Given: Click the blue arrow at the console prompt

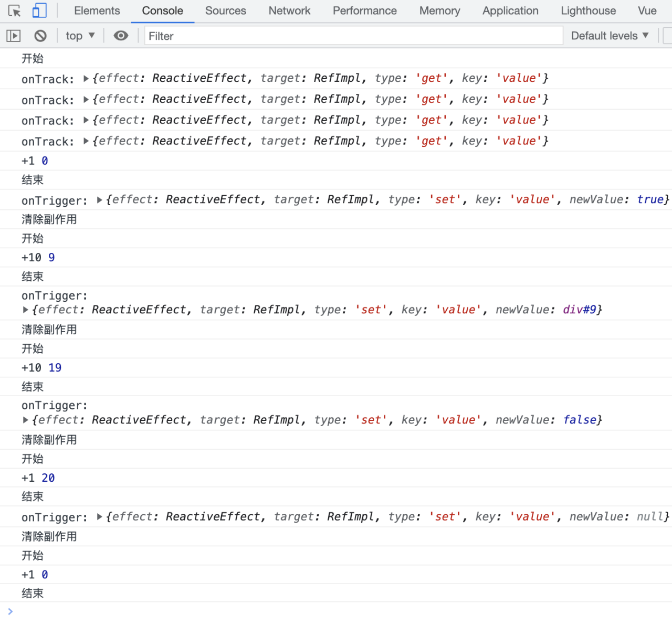Looking at the screenshot, I should click(x=9, y=611).
